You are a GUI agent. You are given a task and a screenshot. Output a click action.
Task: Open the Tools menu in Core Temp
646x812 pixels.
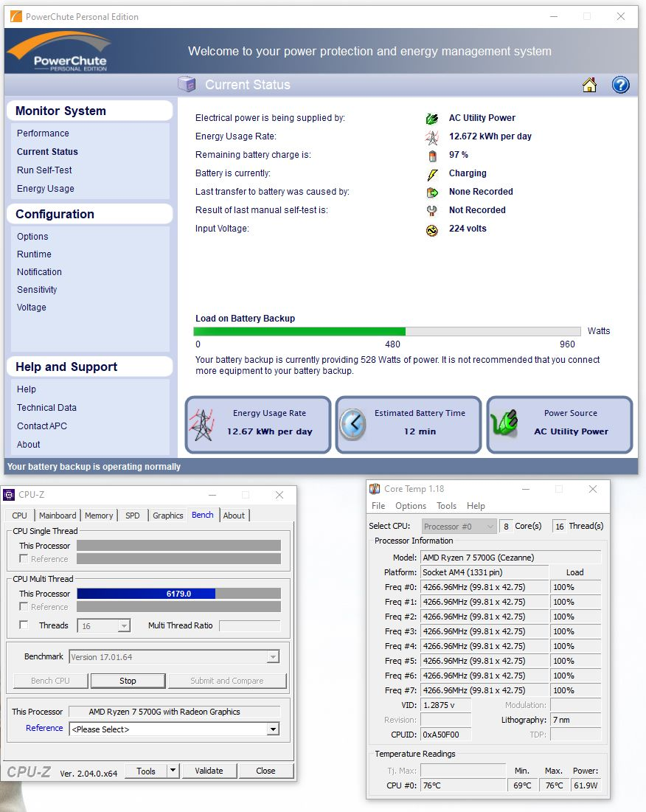(x=446, y=506)
